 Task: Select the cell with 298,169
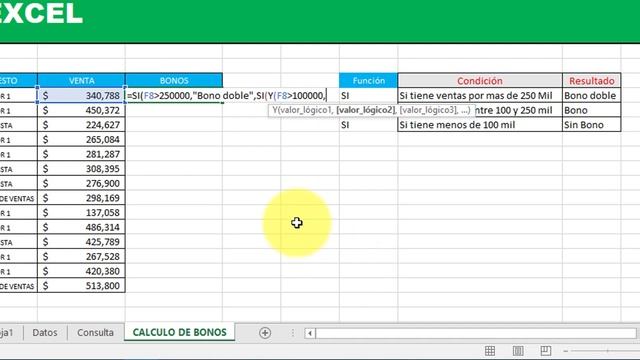point(81,198)
